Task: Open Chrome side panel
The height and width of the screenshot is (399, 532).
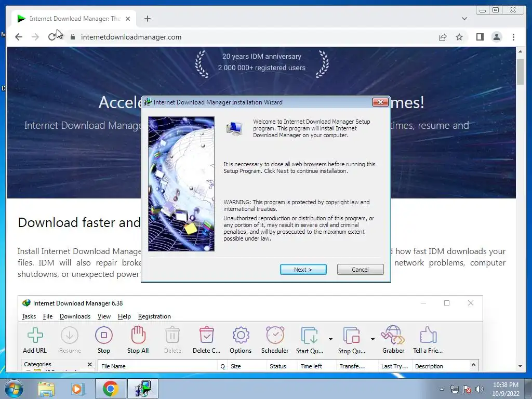Action: (480, 37)
